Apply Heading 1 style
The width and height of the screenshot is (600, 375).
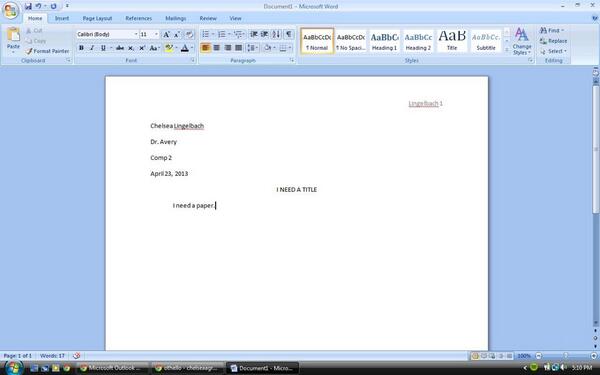[x=384, y=41]
